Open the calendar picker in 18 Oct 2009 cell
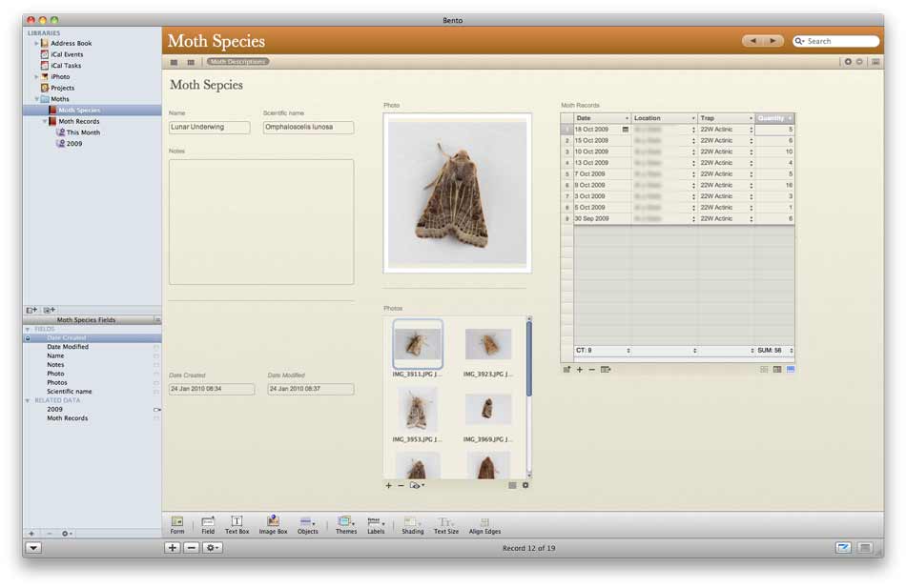This screenshot has width=906, height=588. click(626, 130)
